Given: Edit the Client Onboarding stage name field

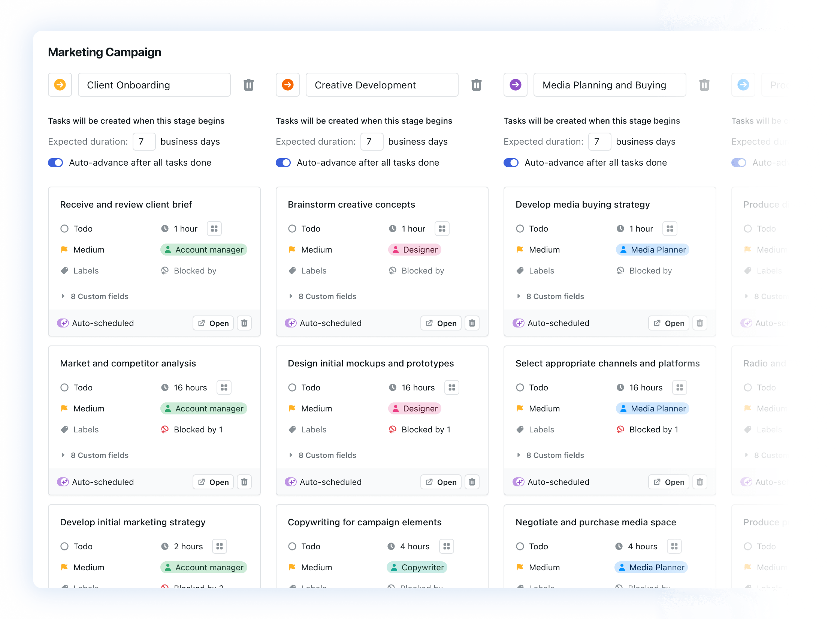Looking at the screenshot, I should [154, 85].
